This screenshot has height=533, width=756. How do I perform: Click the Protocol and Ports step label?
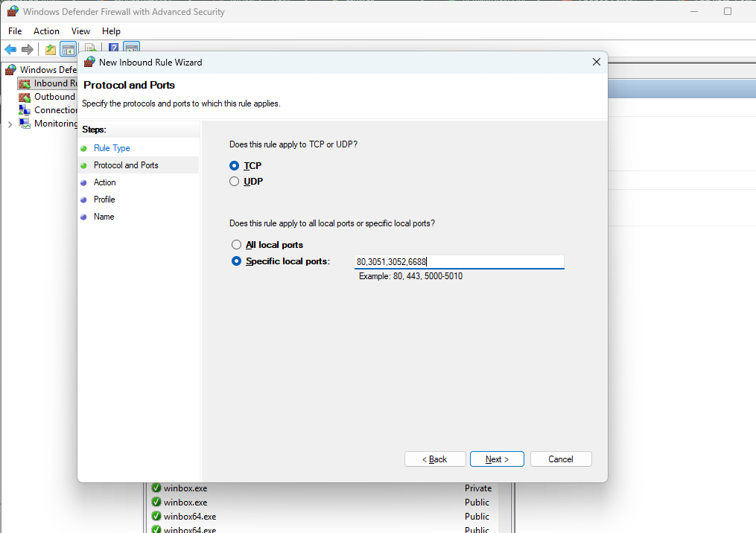pos(126,165)
